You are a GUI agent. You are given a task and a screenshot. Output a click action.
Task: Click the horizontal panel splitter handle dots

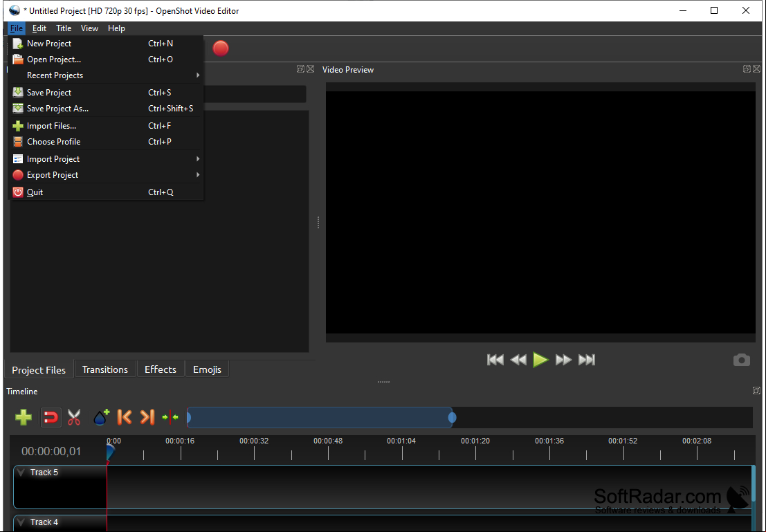[x=383, y=382]
